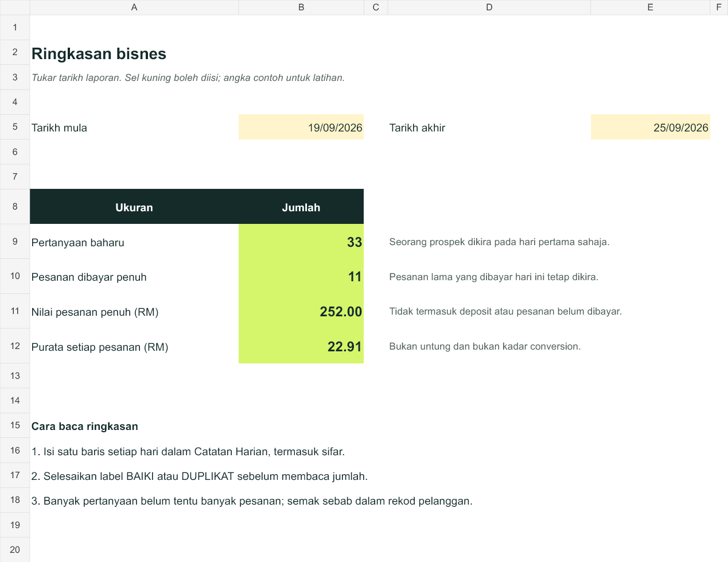728x562 pixels.
Task: Edit start date cell 19/09/2026
Action: (301, 127)
